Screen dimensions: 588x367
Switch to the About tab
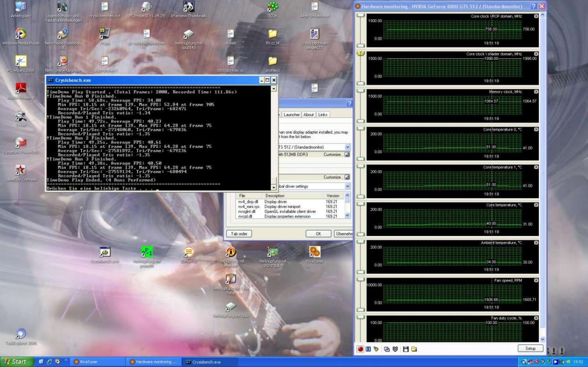[x=308, y=115]
